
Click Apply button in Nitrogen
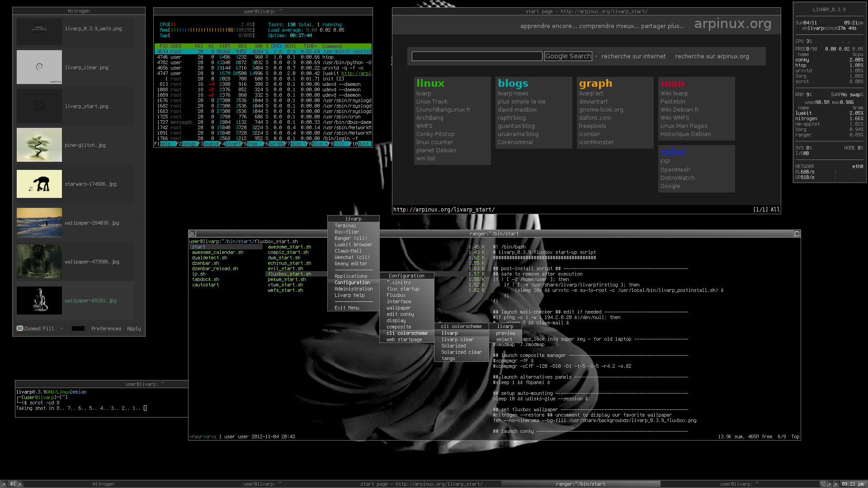(134, 328)
